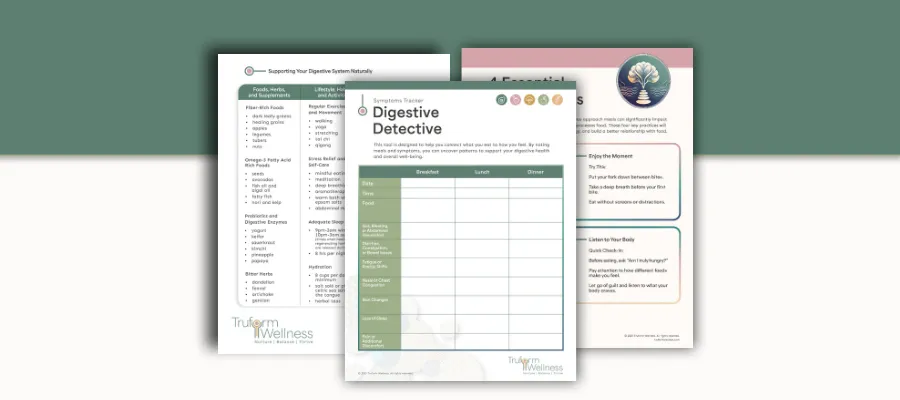
Task: Click the 'Quick Check-In:' label
Action: (x=604, y=250)
